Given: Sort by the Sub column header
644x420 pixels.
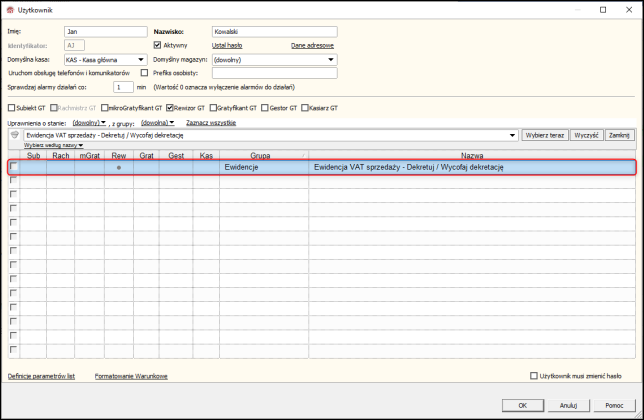Looking at the screenshot, I should click(33, 156).
